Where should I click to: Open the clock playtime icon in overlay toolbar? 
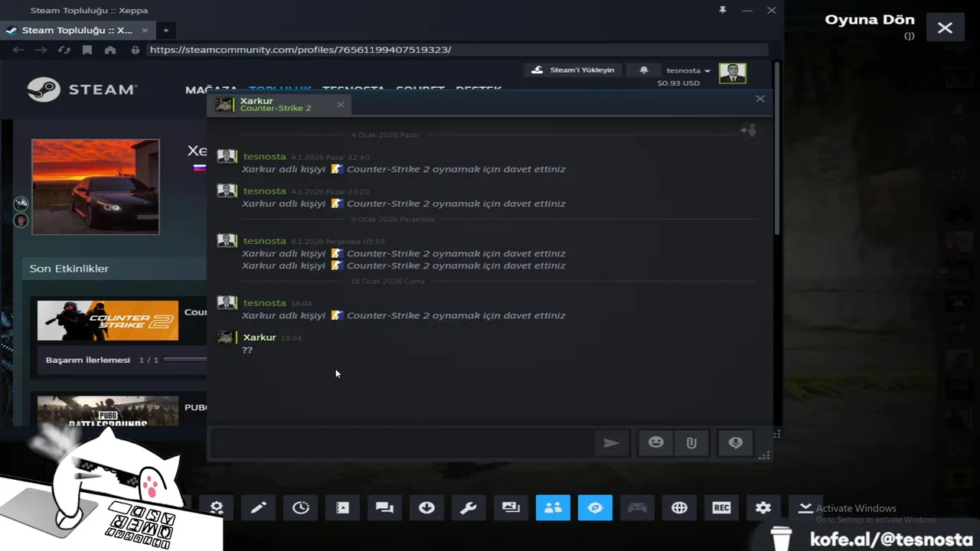[301, 507]
